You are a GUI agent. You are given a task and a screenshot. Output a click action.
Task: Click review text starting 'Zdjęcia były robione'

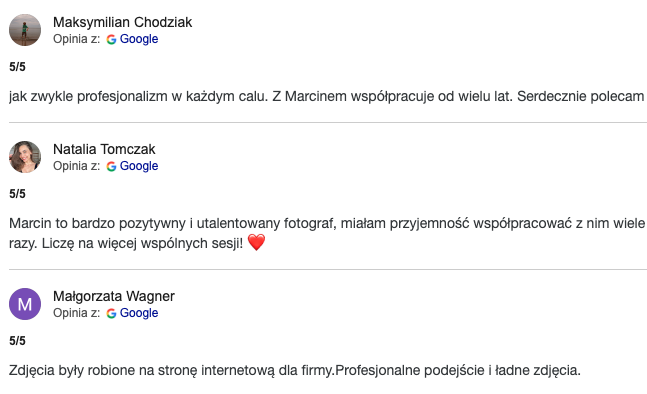click(x=295, y=370)
